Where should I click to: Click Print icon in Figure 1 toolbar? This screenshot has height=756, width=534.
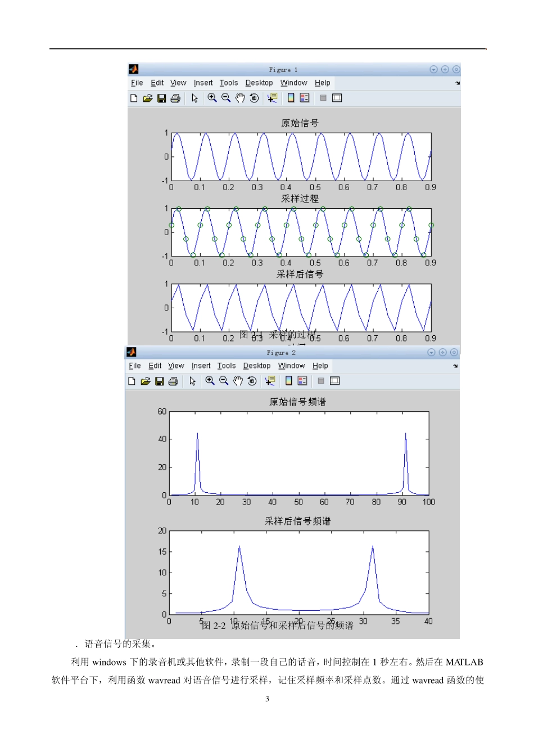pos(175,98)
